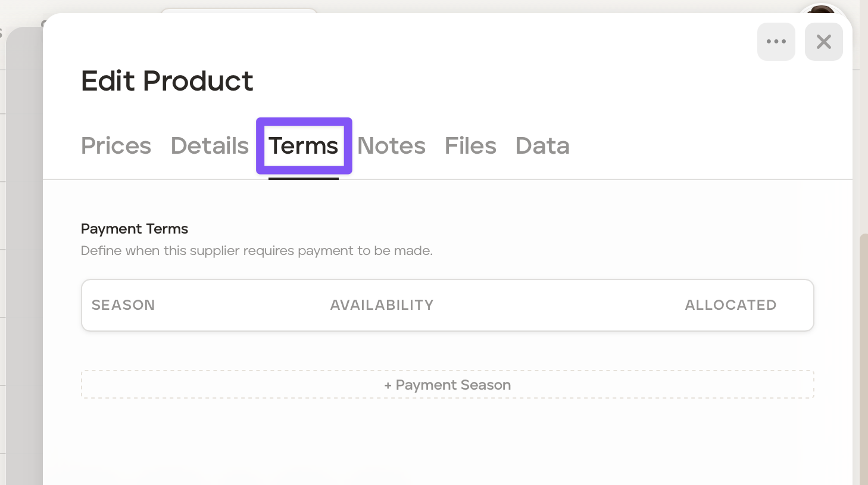Click the plus sign in Payment Season button
This screenshot has height=485, width=868.
[388, 385]
